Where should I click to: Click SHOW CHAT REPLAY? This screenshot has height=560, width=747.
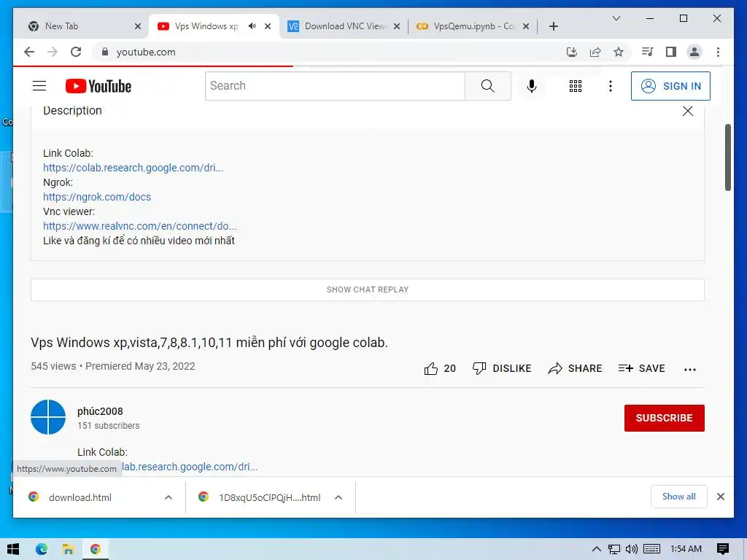[x=368, y=289]
